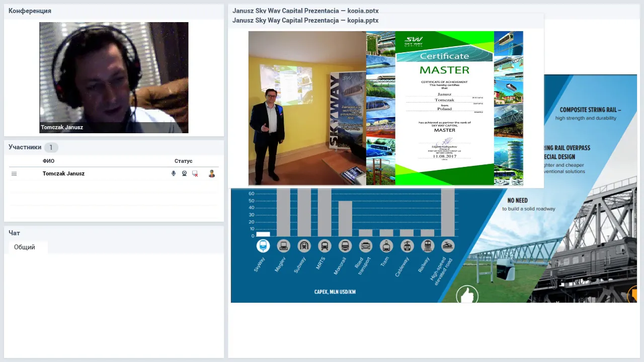Click the SkyWay transport icon in the chart
Screen dimensions: 644x362
[x=263, y=246]
